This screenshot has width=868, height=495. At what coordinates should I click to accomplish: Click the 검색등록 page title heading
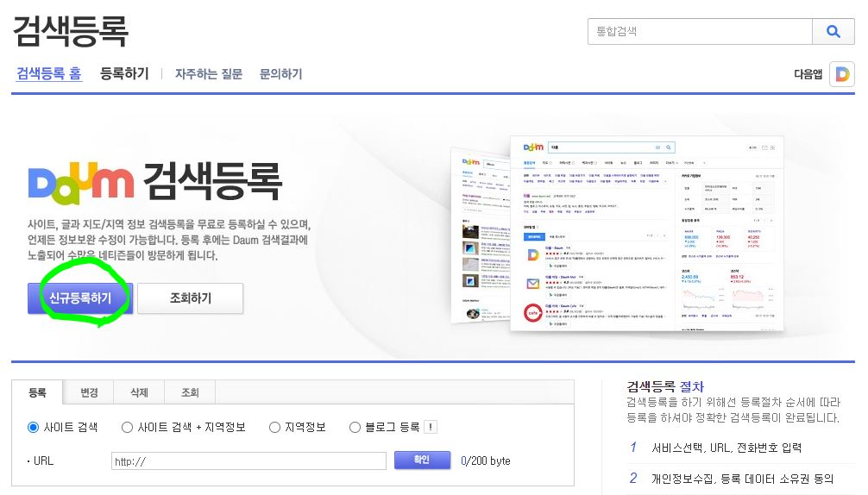pos(70,31)
